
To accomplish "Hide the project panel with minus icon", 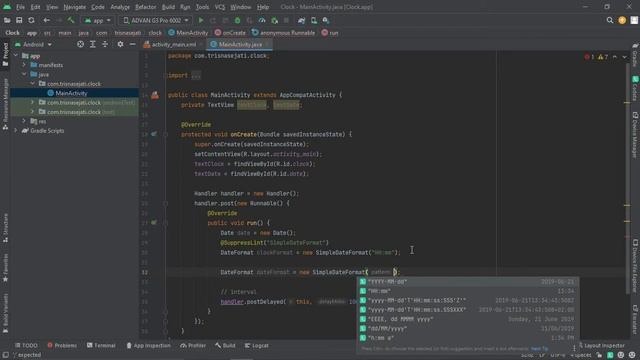I will click(133, 44).
